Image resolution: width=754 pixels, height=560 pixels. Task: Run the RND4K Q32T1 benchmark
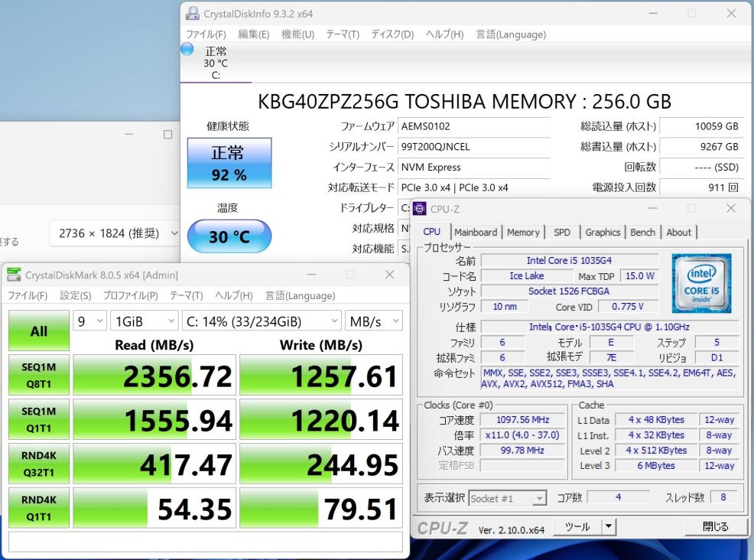39,464
